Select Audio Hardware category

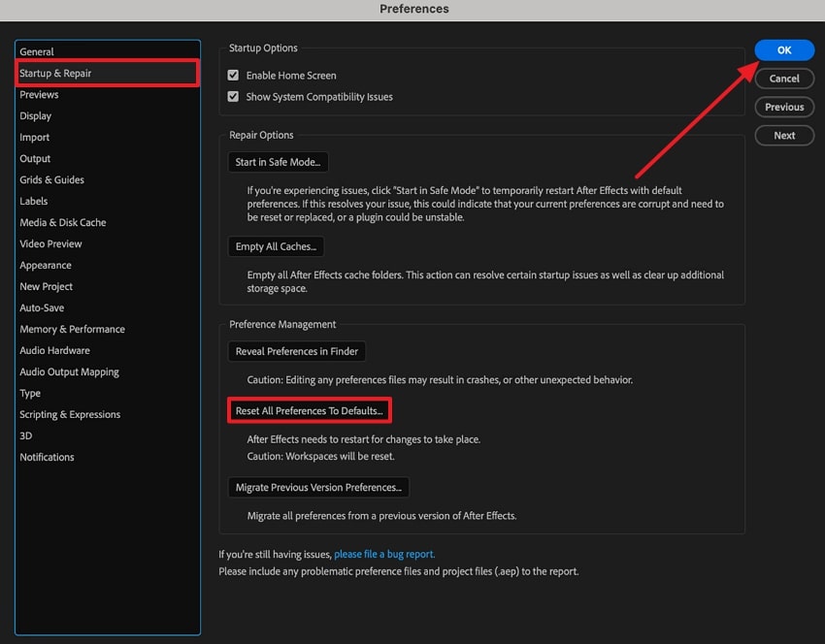(x=108, y=350)
